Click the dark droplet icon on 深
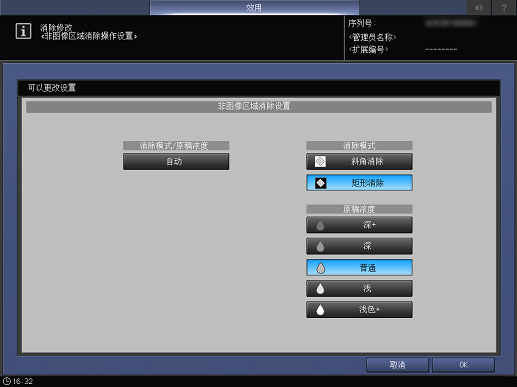 click(320, 247)
